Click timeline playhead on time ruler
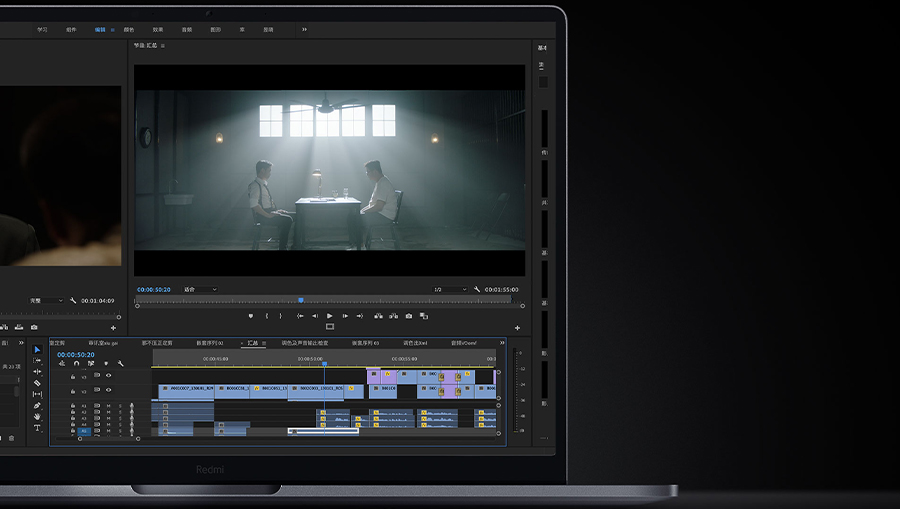Screen dimensions: 900x509 click(x=324, y=364)
